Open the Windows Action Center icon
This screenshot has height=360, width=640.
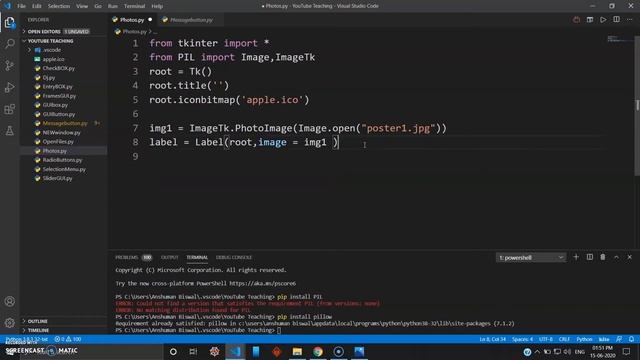pos(627,351)
